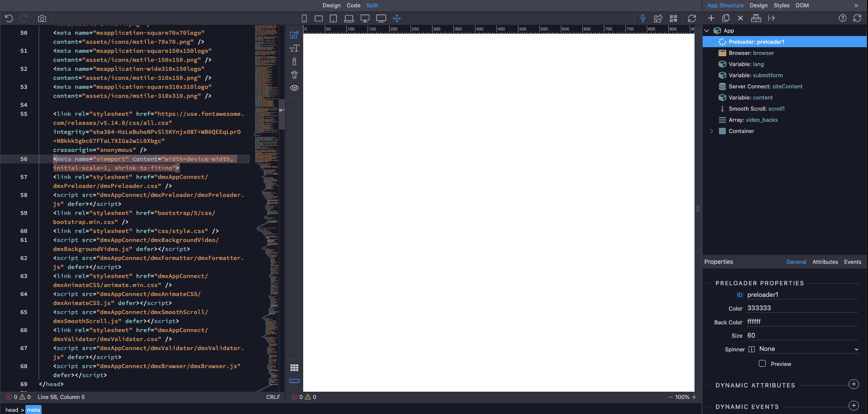Select the portrait tablet preview icon
868x414 pixels.
pyautogui.click(x=333, y=18)
